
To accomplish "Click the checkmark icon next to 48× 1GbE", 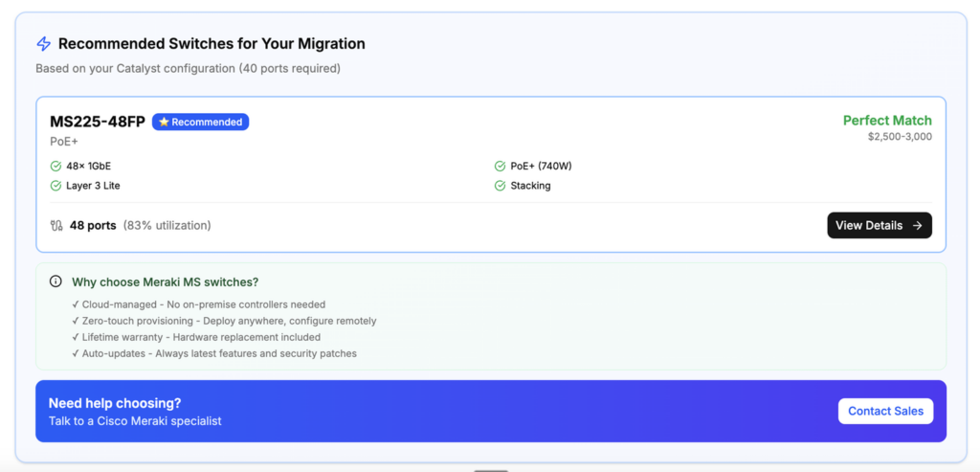I will 56,167.
